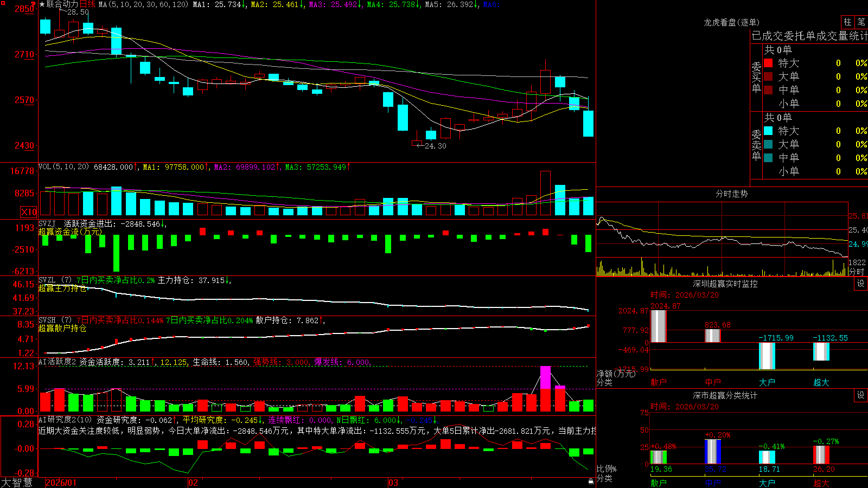Open 设 settings for 深圳超赢实时监控 panel
The image size is (868, 488).
click(x=861, y=284)
